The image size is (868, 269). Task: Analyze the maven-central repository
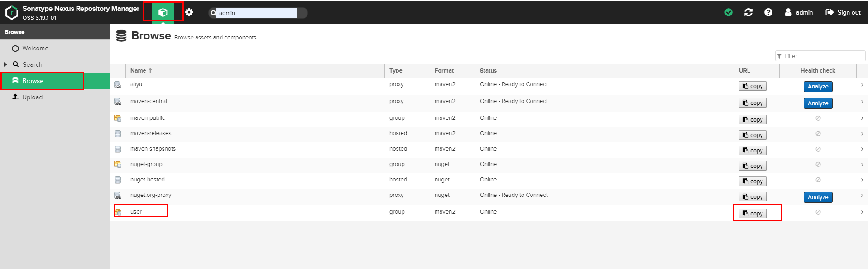pos(818,103)
